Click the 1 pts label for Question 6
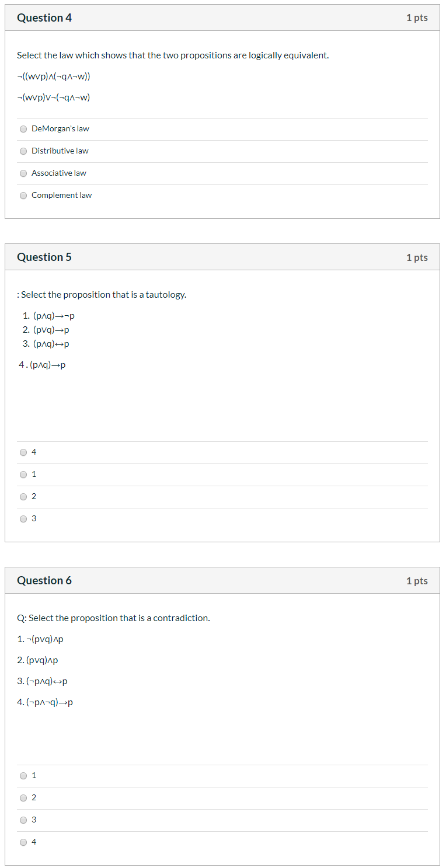446x868 pixels. coord(416,580)
